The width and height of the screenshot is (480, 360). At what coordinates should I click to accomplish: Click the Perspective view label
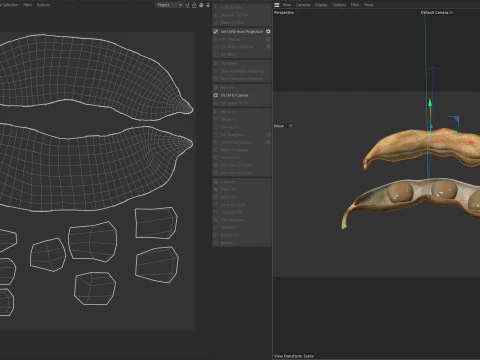coord(284,12)
